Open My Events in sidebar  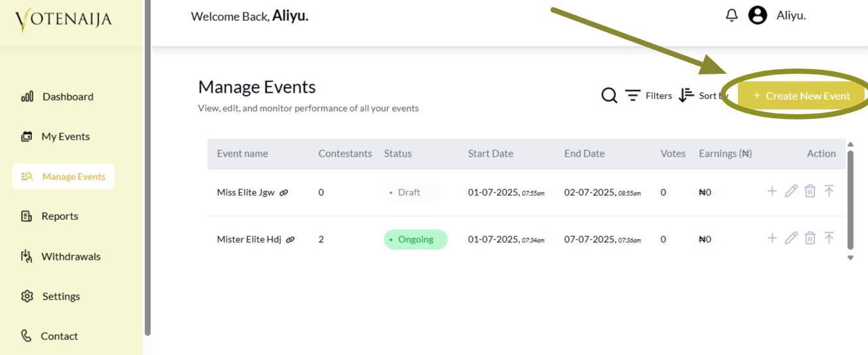[x=56, y=136]
